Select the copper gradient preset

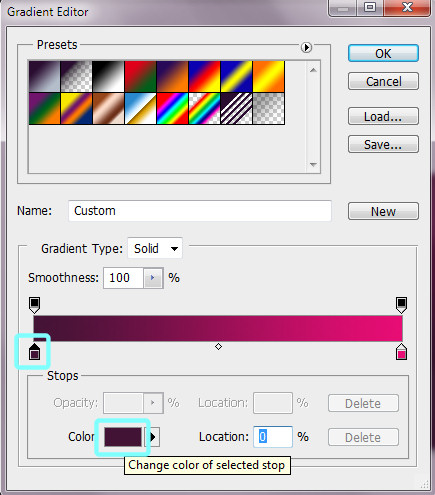[108, 109]
